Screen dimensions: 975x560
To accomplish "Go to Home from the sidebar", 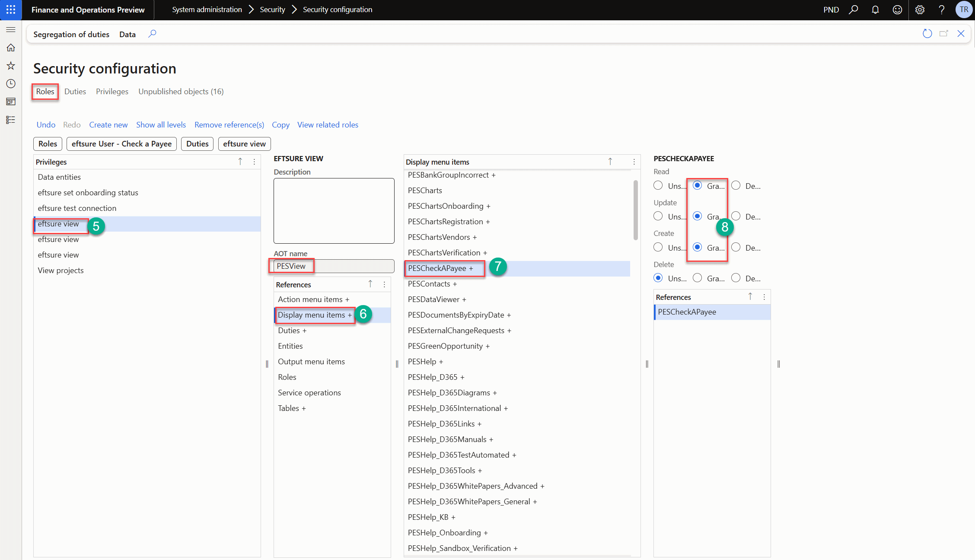I will tap(11, 48).
